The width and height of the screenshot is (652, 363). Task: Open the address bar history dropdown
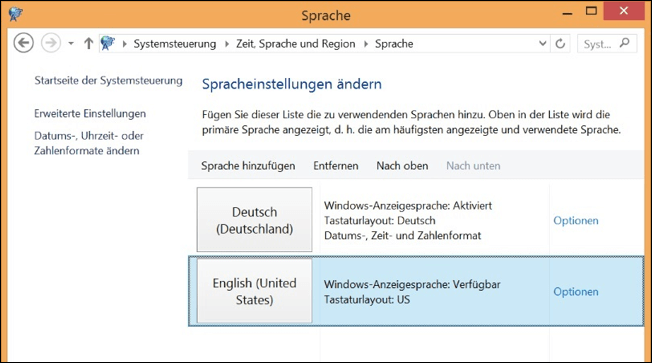[x=542, y=43]
